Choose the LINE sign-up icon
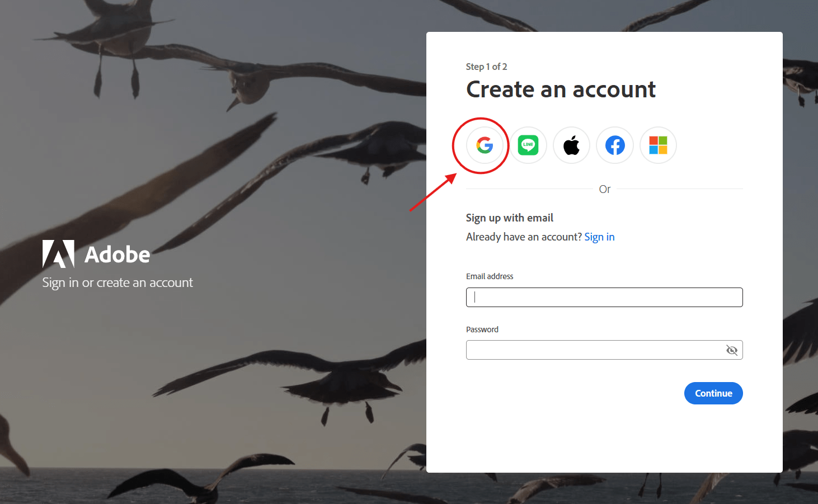818x504 pixels. (528, 145)
